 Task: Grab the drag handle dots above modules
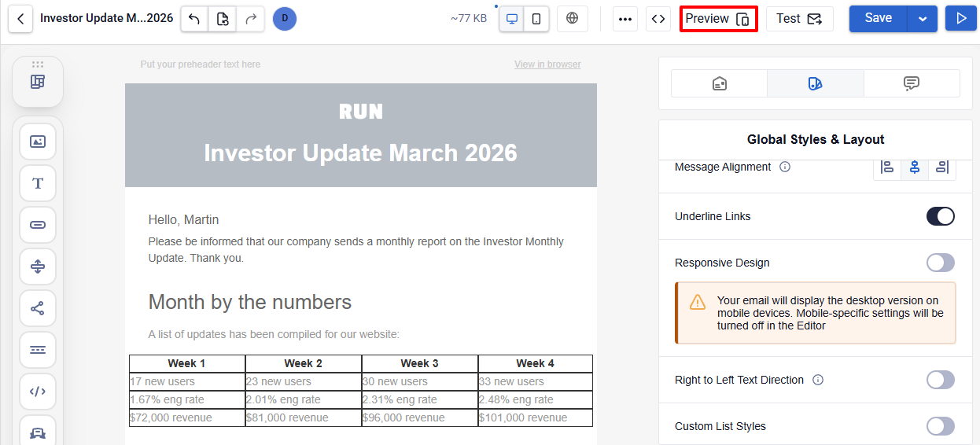pyautogui.click(x=38, y=64)
